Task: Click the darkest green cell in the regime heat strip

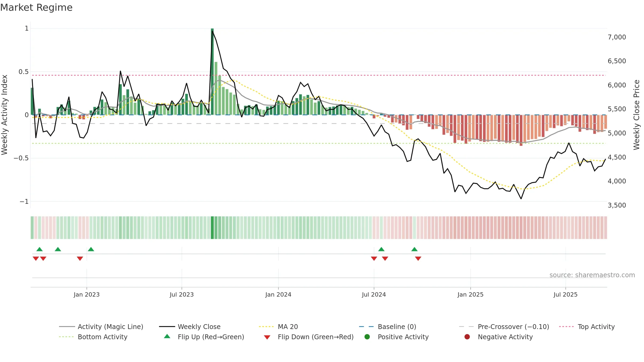Action: pyautogui.click(x=212, y=228)
